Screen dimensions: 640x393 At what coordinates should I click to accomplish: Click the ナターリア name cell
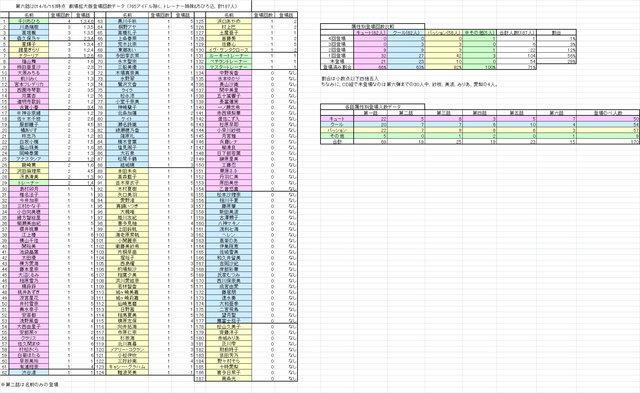(29, 55)
